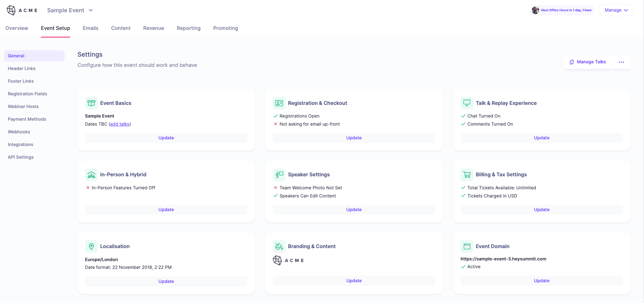This screenshot has height=303, width=644.
Task: Click the add talks link
Action: pos(120,124)
